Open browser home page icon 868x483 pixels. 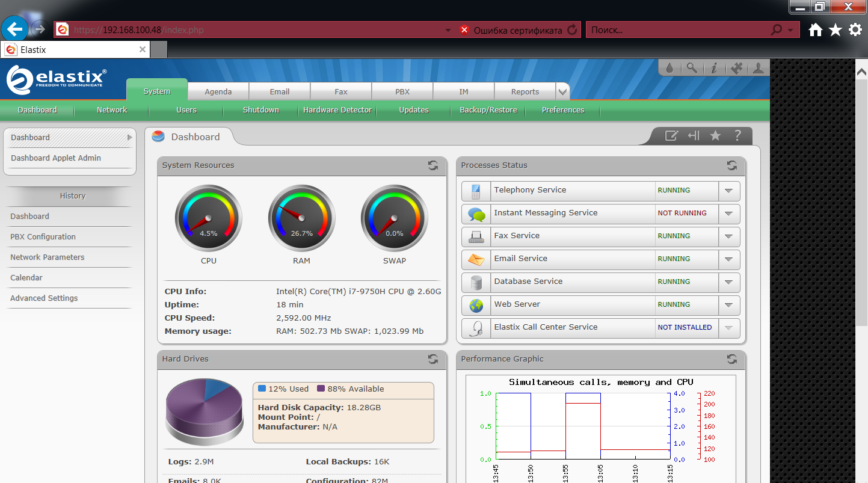coord(815,29)
